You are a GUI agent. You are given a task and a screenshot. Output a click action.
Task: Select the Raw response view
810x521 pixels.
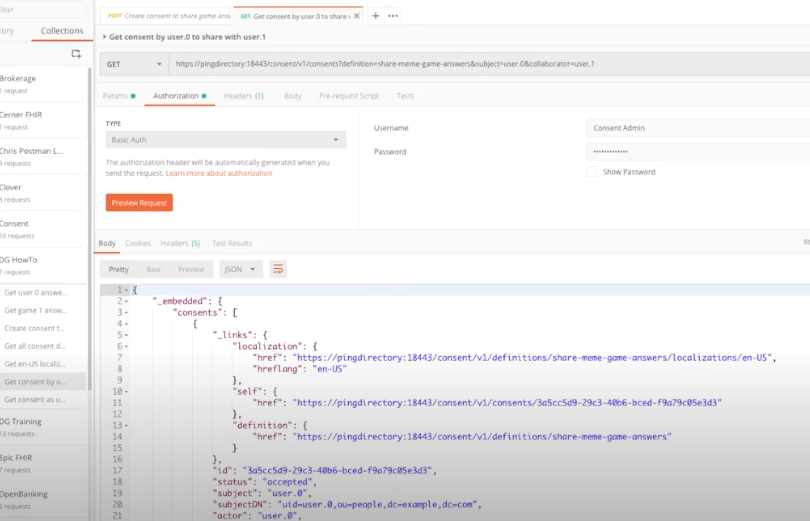pos(153,269)
